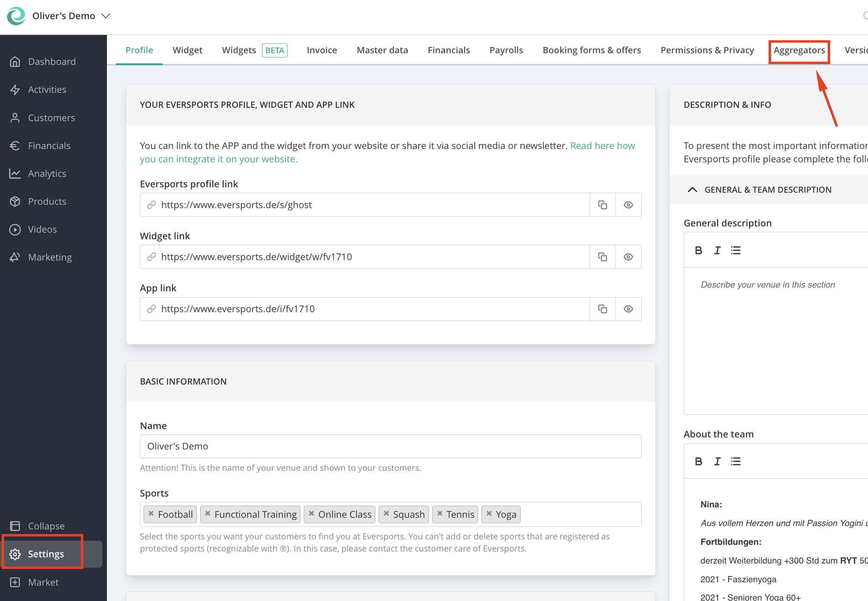Insert bullet list in About the team editor
Image resolution: width=868 pixels, height=601 pixels.
(736, 461)
